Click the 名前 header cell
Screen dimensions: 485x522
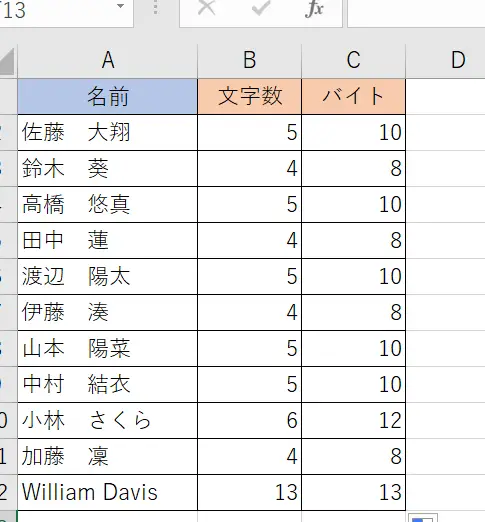click(108, 97)
